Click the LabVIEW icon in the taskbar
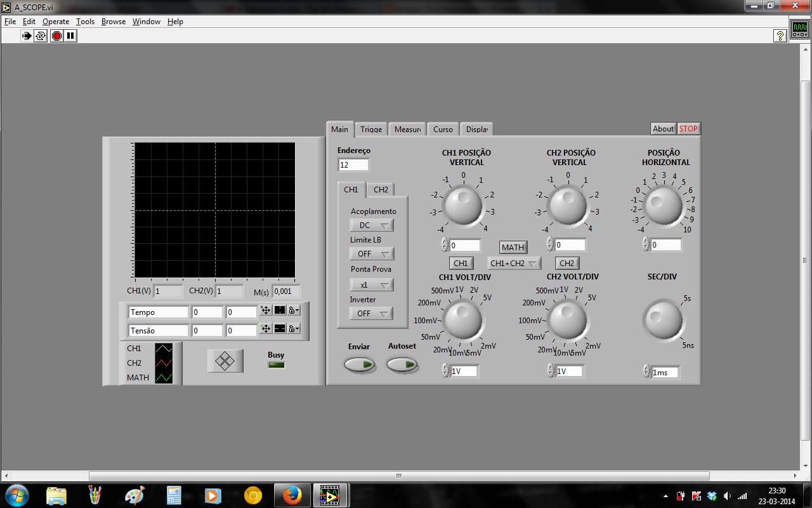This screenshot has width=812, height=508. point(329,495)
